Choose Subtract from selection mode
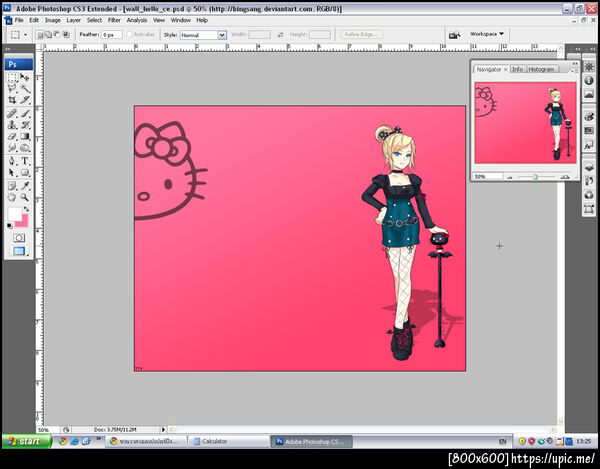This screenshot has width=600, height=469. 57,35
